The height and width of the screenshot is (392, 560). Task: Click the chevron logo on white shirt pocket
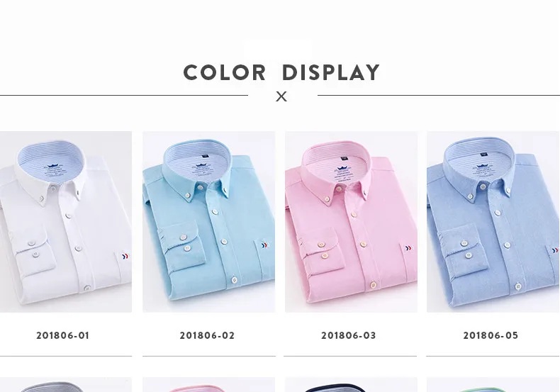pos(125,257)
